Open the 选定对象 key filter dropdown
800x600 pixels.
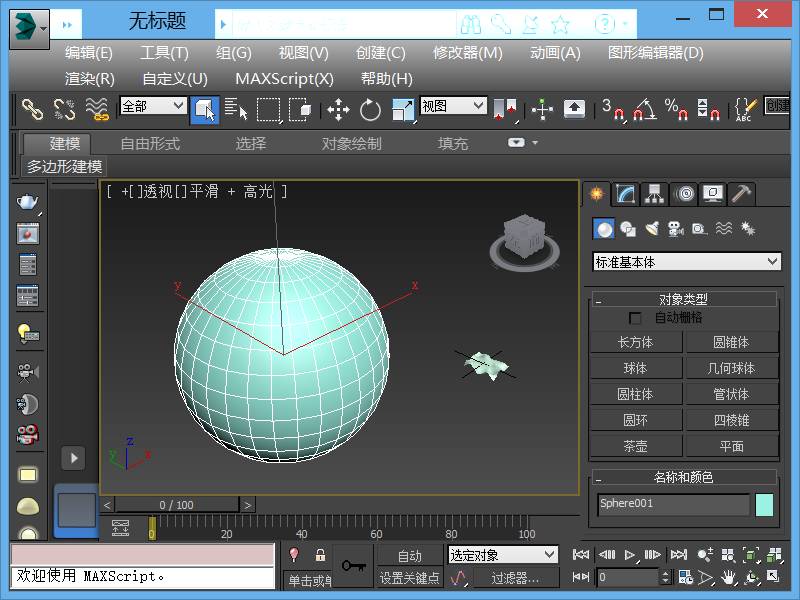click(503, 555)
